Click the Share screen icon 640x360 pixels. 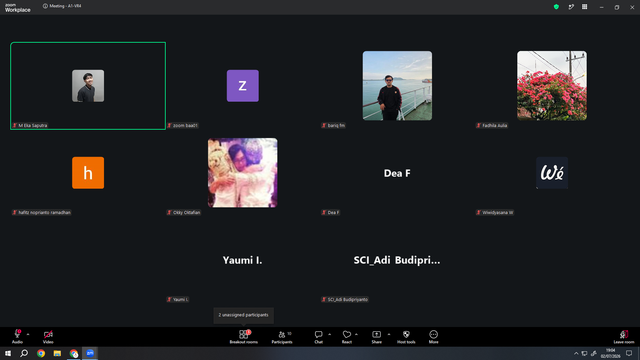point(376,336)
